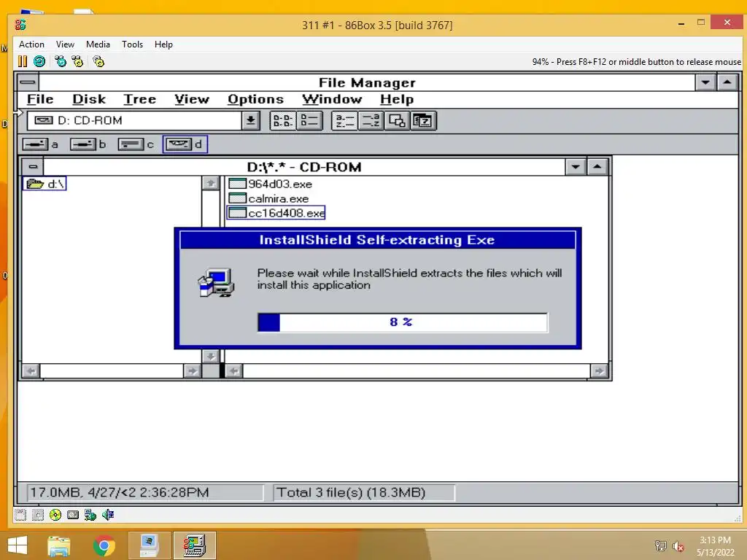Open the Options menu in File Manager
This screenshot has width=747, height=560.
point(255,99)
